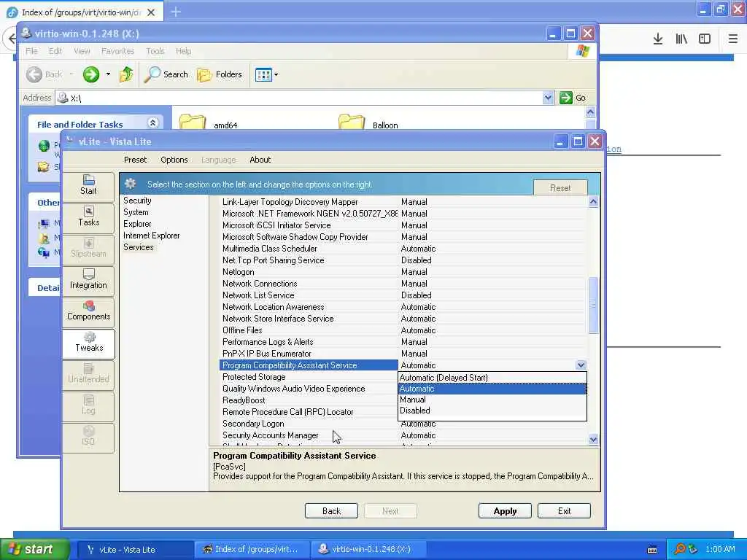Open the Preset menu in vLite
Image resolution: width=747 pixels, height=560 pixels.
[135, 160]
